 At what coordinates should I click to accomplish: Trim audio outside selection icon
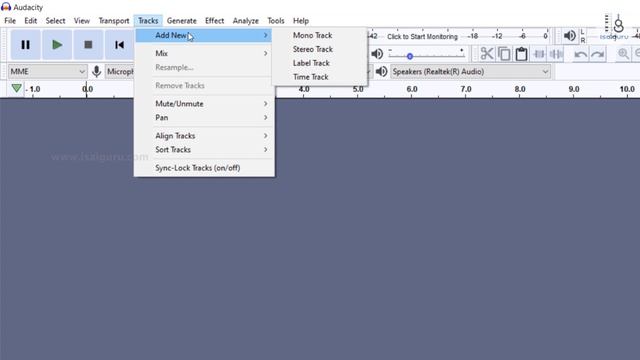[539, 54]
